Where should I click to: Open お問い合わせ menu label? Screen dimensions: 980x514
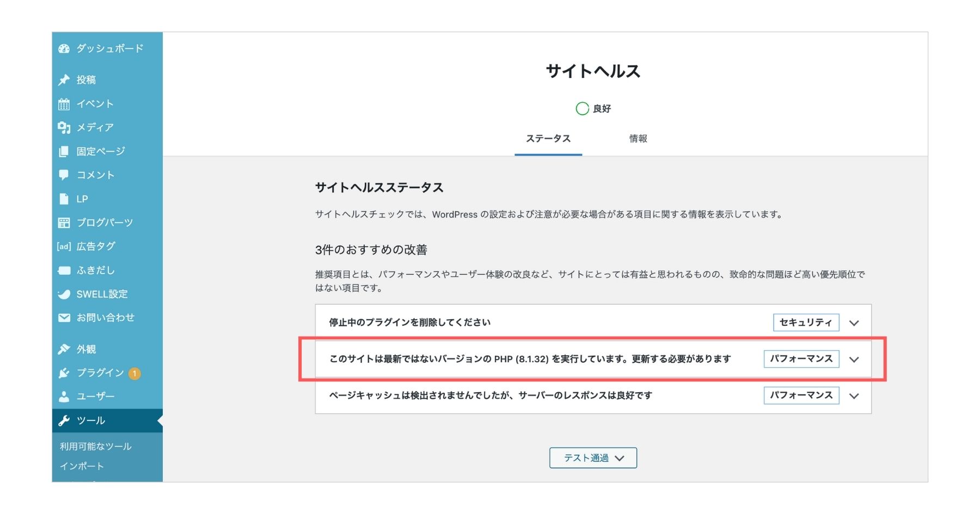105,318
